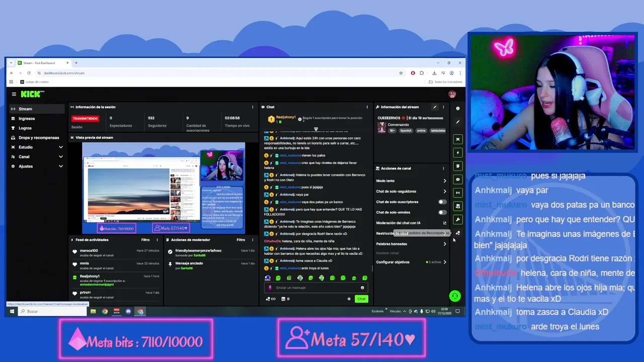Open Acciones de canal three-dot menu
Screen dimensions: 644x362
tap(443, 168)
